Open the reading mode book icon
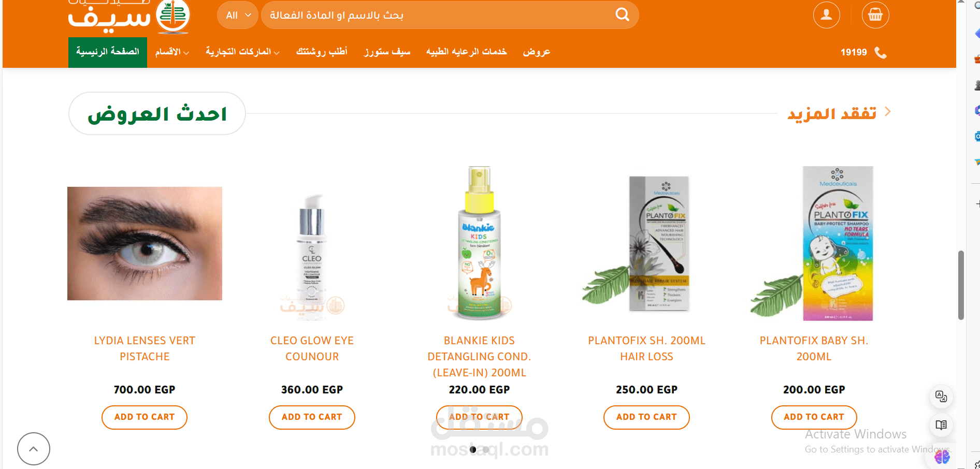The width and height of the screenshot is (980, 469). [941, 425]
